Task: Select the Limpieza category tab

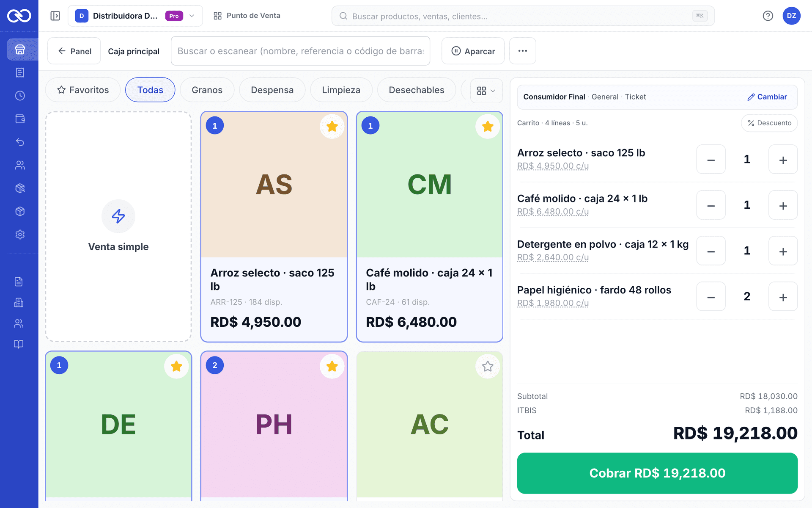Action: pos(341,90)
